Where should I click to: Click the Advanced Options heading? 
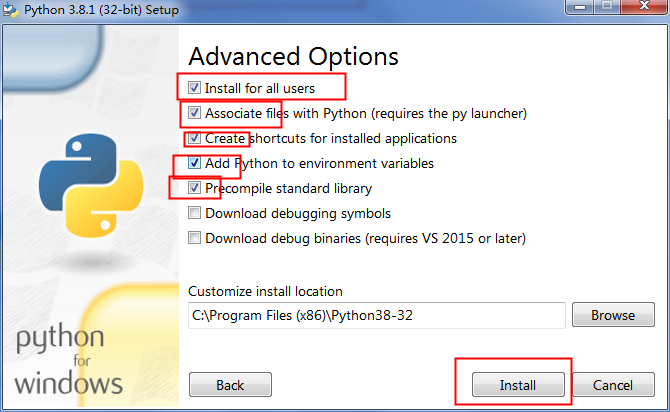[293, 57]
